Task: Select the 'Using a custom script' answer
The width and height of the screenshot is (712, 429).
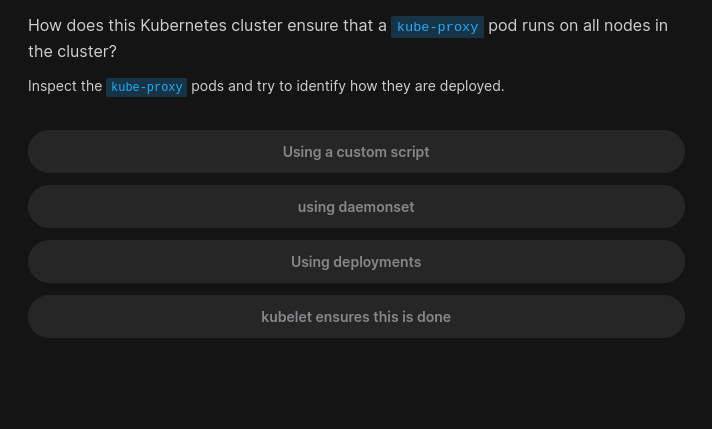Action: [x=356, y=152]
